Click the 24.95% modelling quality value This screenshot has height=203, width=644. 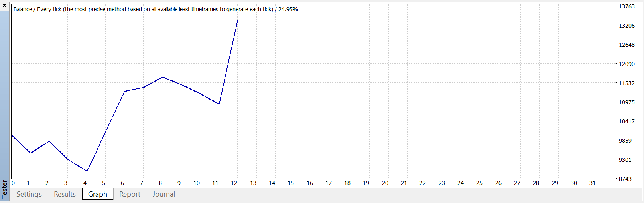click(288, 9)
